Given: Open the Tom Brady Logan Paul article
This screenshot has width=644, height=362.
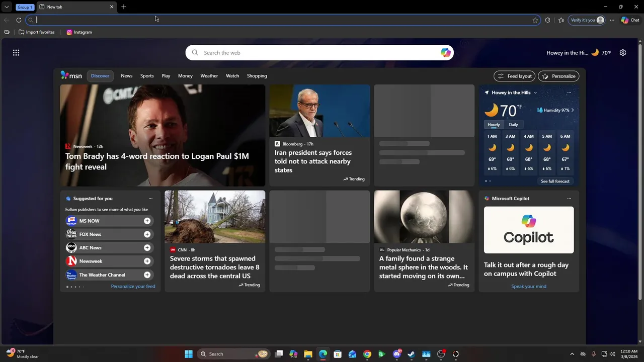Looking at the screenshot, I should pos(163,136).
